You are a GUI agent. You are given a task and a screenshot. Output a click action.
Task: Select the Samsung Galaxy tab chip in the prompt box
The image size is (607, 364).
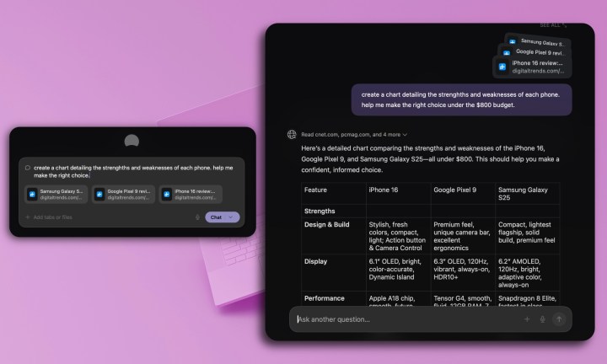click(x=56, y=195)
